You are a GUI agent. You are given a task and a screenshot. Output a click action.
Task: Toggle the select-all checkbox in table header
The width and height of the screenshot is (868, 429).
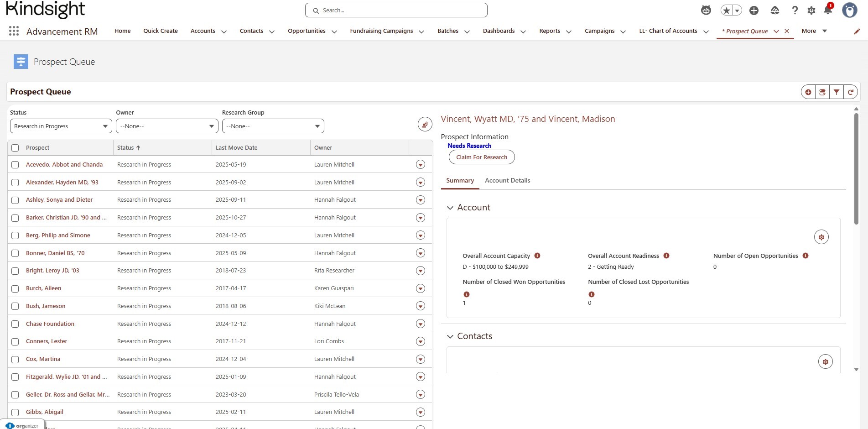pos(15,148)
